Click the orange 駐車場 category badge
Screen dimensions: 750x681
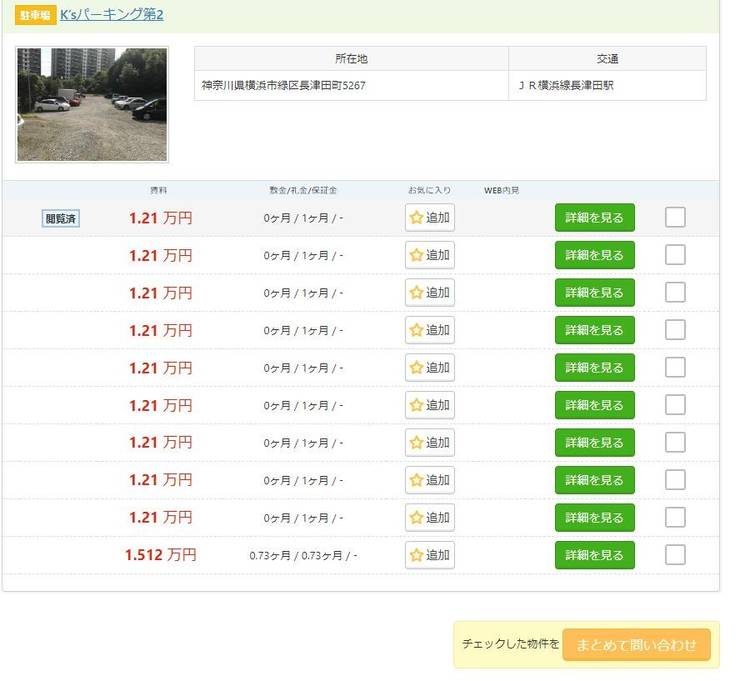tap(35, 15)
